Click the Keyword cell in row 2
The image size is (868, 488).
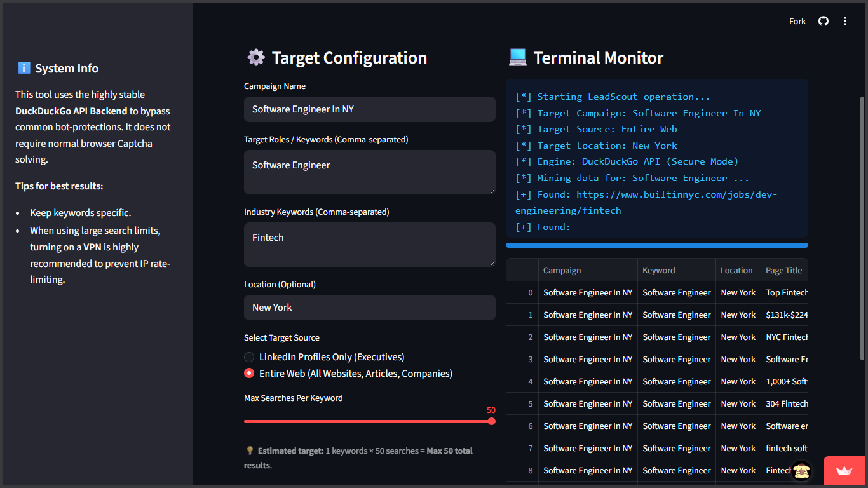(x=677, y=337)
